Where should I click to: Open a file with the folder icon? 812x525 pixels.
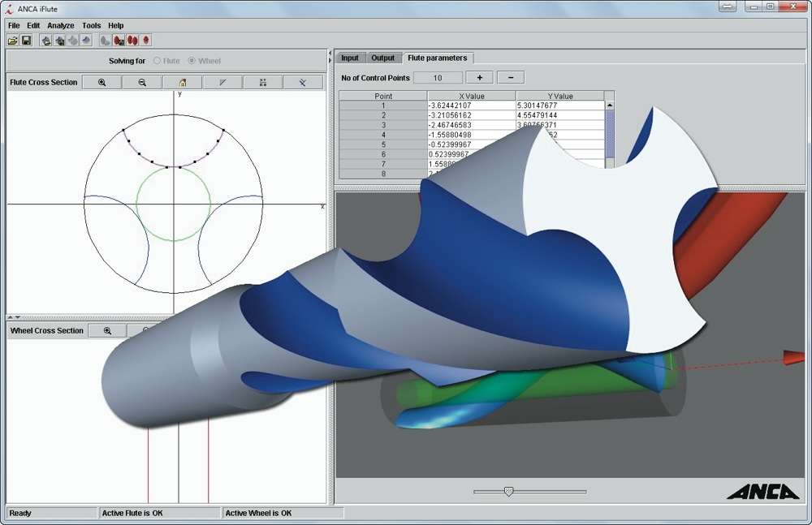tap(12, 41)
